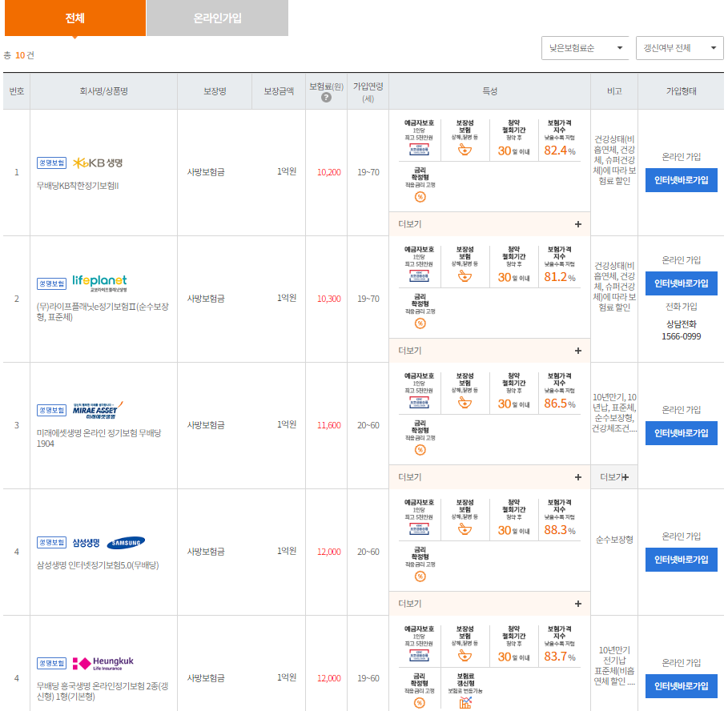
Task: Click 예금자보호 icon in 삼성생명 row
Action: click(x=419, y=528)
